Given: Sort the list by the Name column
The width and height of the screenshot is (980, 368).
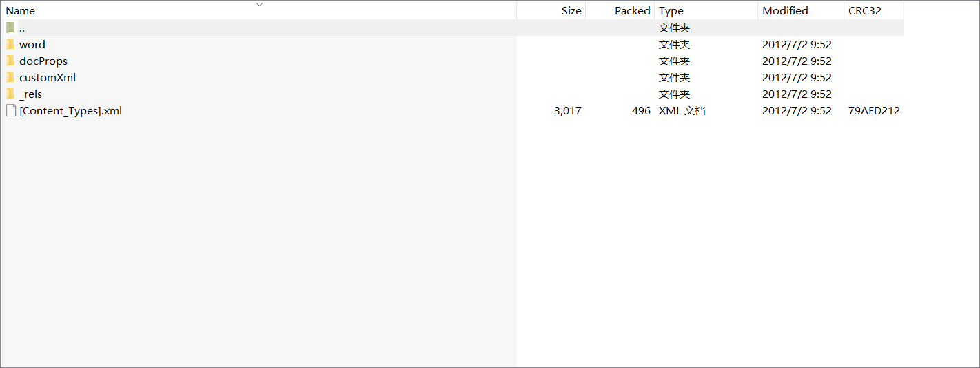Looking at the screenshot, I should click(x=258, y=10).
